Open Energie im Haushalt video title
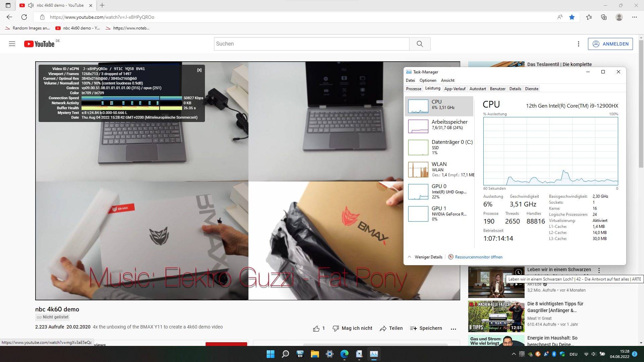This screenshot has width=644, height=362. point(552,341)
